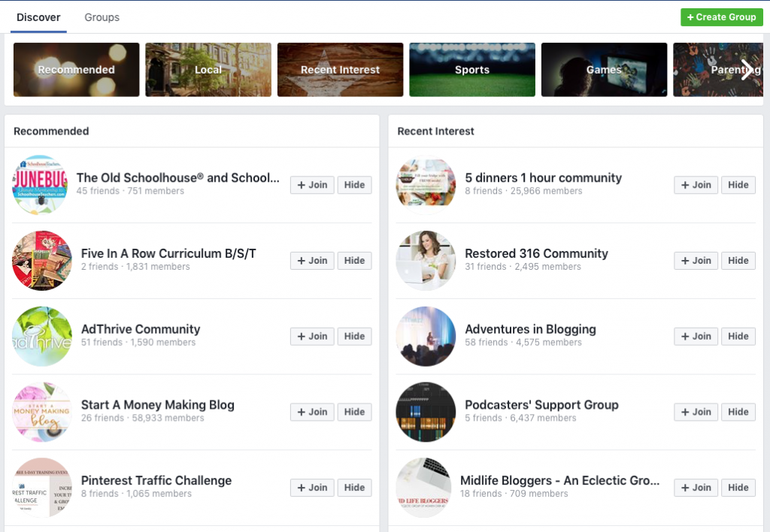Open Adventures in Blogging title link
Image resolution: width=770 pixels, height=532 pixels.
pos(530,329)
